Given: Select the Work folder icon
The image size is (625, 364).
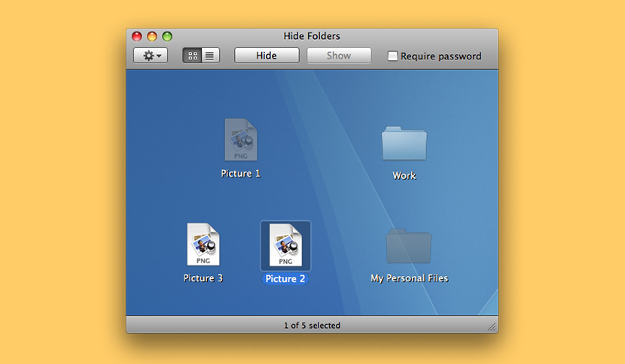Looking at the screenshot, I should pos(404,144).
